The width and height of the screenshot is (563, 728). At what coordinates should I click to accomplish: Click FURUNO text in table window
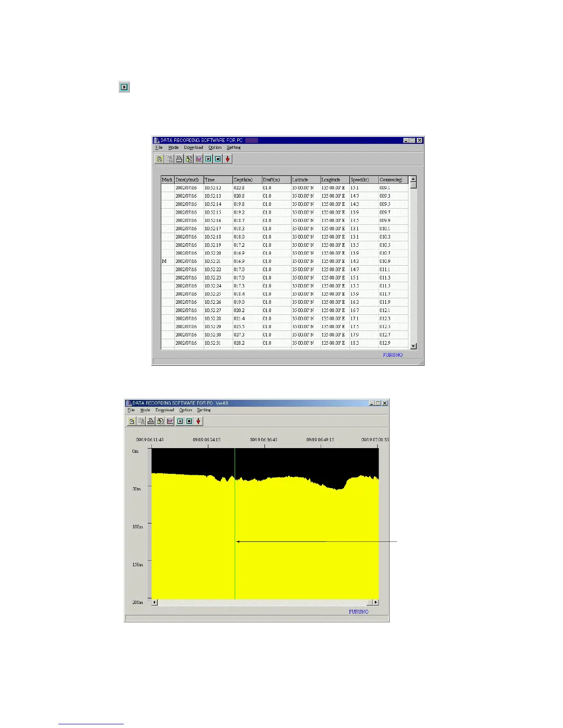(x=393, y=355)
